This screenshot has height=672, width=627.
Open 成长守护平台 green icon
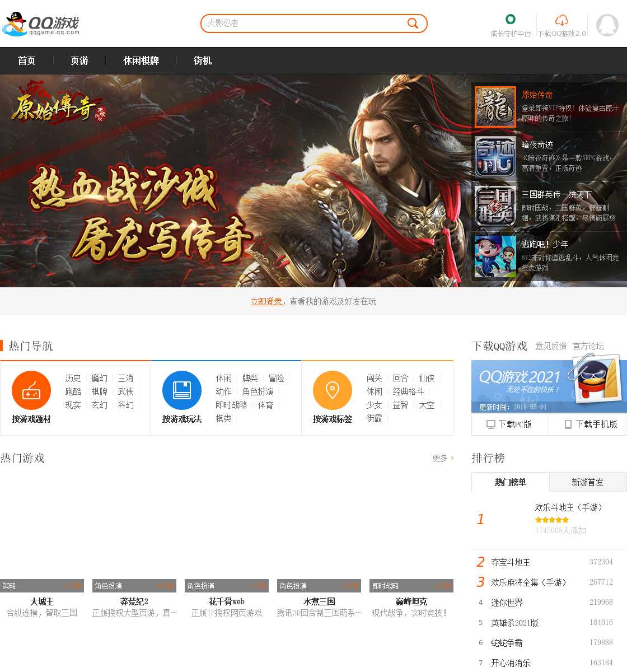[x=510, y=20]
